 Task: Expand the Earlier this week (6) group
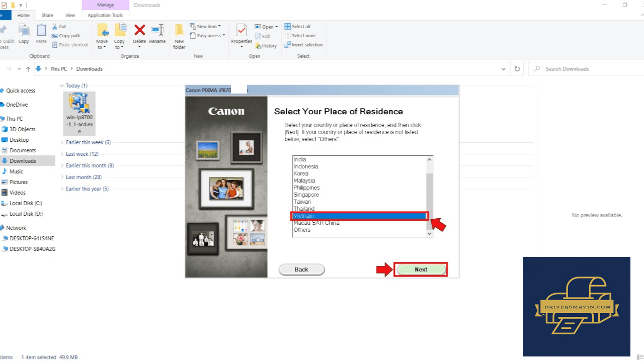tap(62, 142)
